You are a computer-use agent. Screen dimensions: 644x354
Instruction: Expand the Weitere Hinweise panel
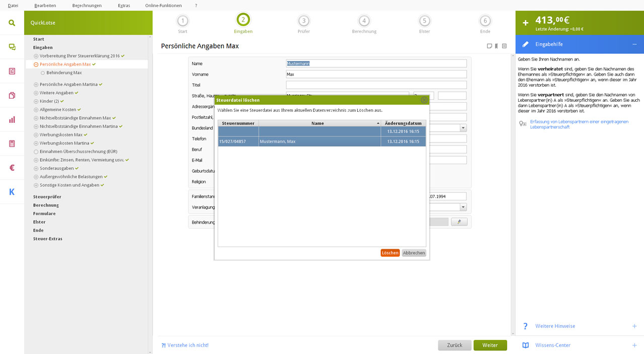coord(634,326)
